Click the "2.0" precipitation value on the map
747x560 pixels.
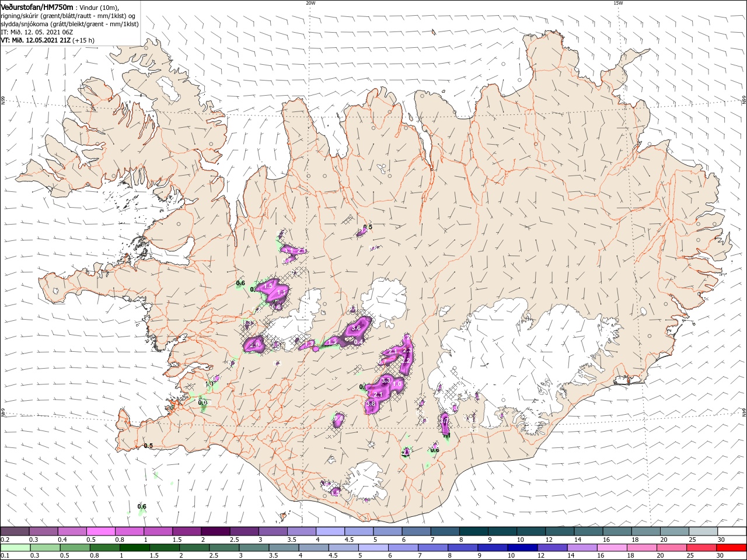[x=254, y=345]
